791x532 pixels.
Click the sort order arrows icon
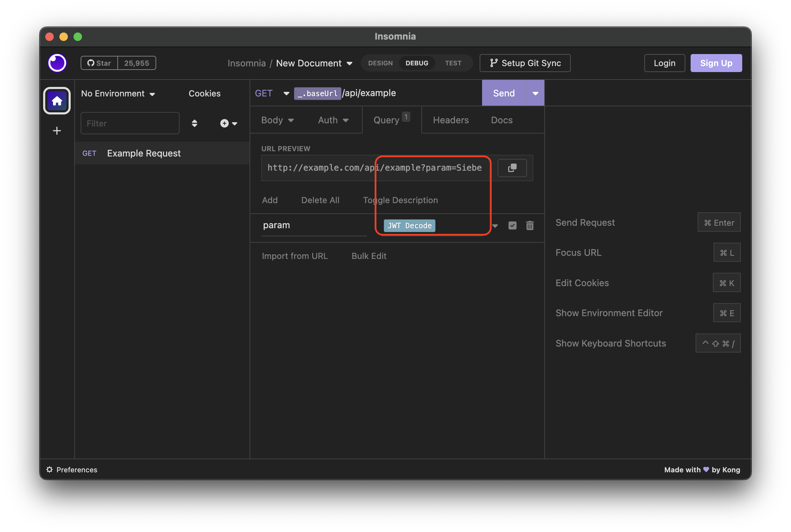pos(194,123)
